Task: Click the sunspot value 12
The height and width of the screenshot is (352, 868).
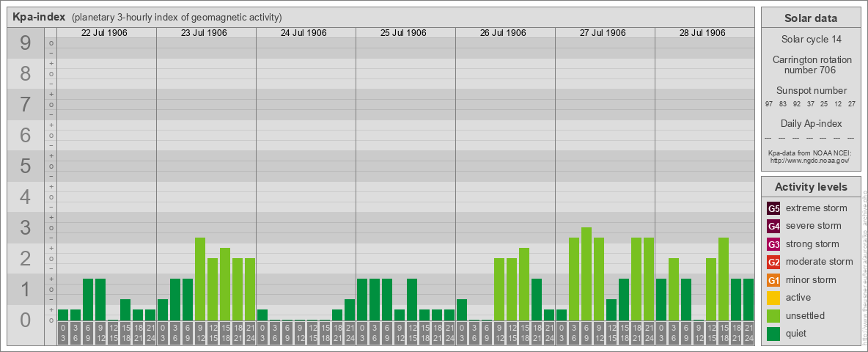Action: [x=838, y=104]
